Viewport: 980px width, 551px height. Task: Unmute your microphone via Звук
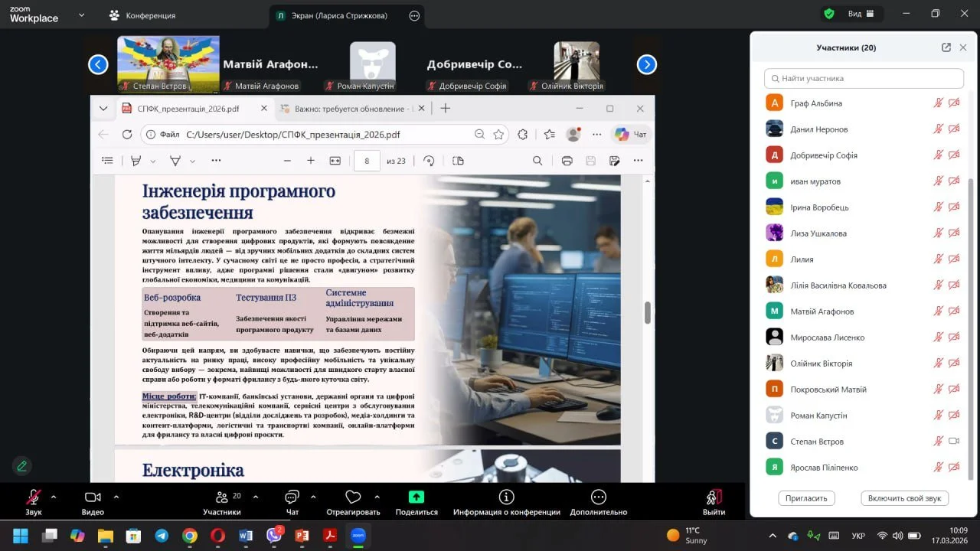click(x=34, y=502)
